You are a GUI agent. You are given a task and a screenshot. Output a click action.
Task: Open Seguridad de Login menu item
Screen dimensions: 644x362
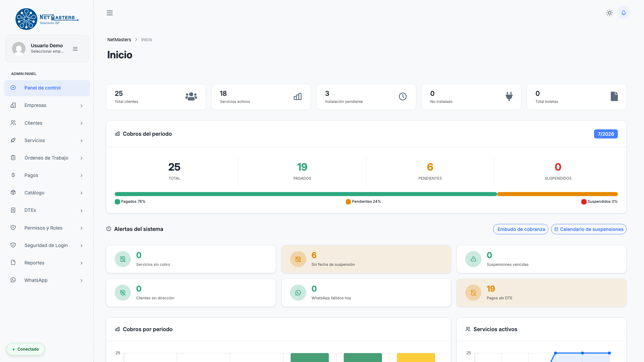47,245
